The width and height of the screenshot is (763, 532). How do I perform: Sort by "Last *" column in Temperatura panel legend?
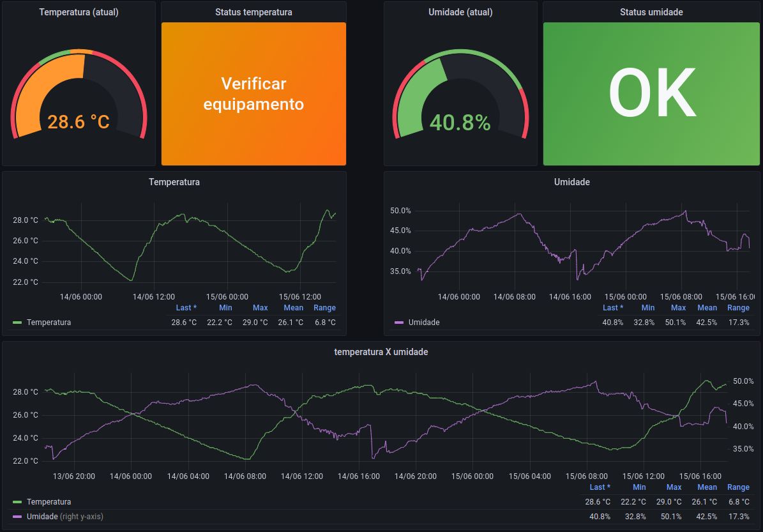pos(186,308)
